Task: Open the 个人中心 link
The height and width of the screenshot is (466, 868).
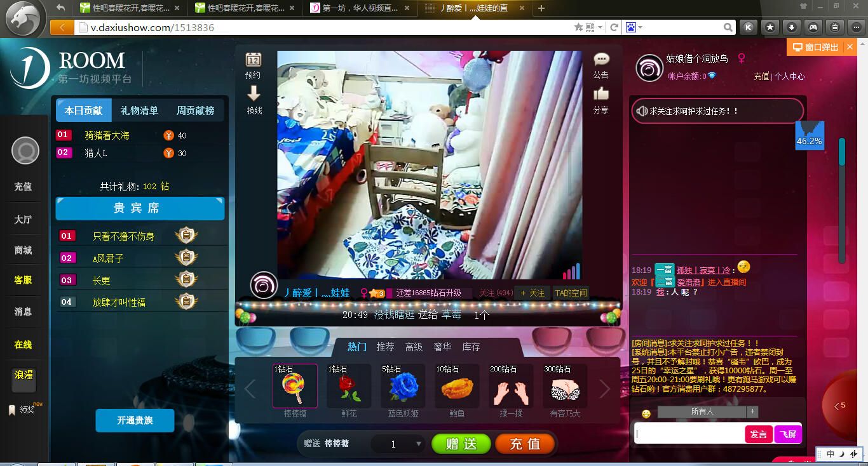Action: click(789, 77)
